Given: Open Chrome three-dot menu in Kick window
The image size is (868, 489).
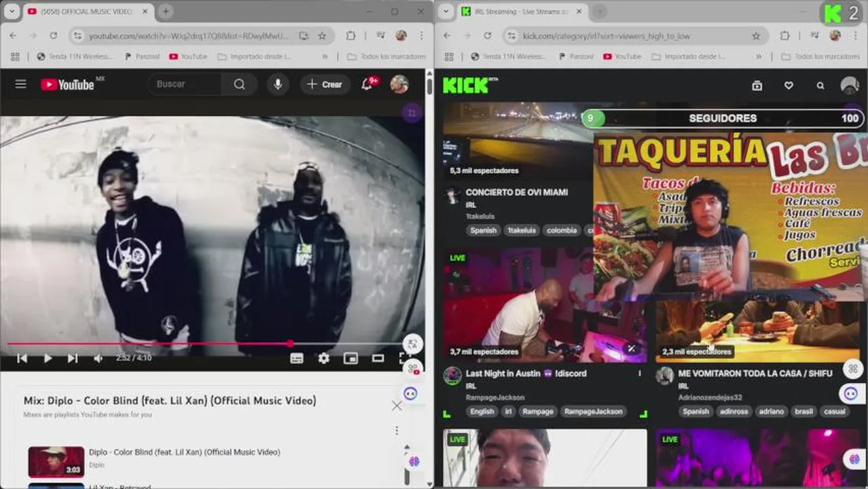Looking at the screenshot, I should [855, 36].
